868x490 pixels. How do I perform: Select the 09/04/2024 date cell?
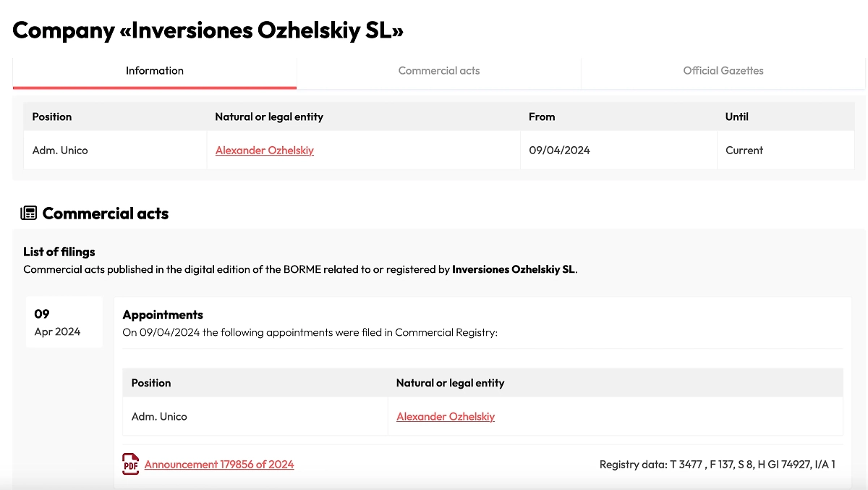click(559, 151)
